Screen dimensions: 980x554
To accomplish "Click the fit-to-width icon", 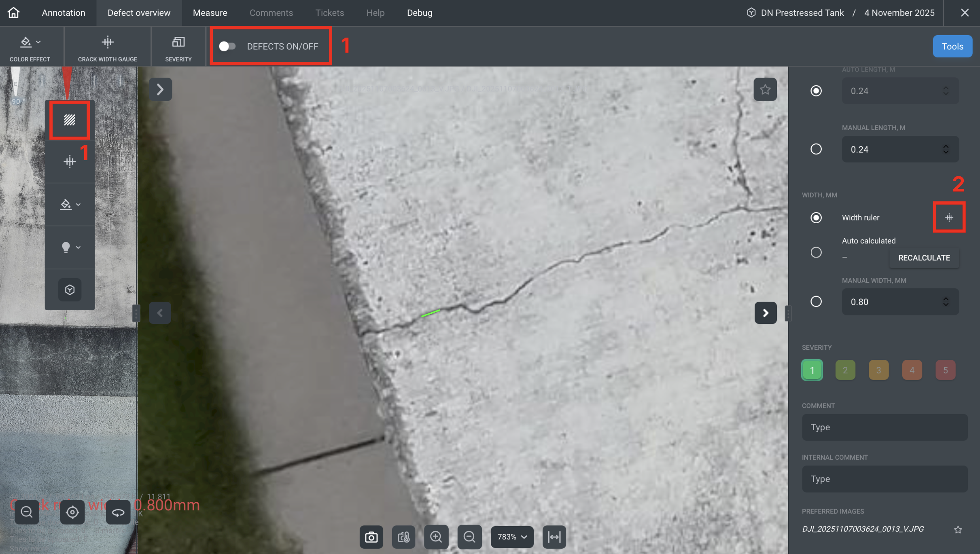I will pyautogui.click(x=554, y=537).
